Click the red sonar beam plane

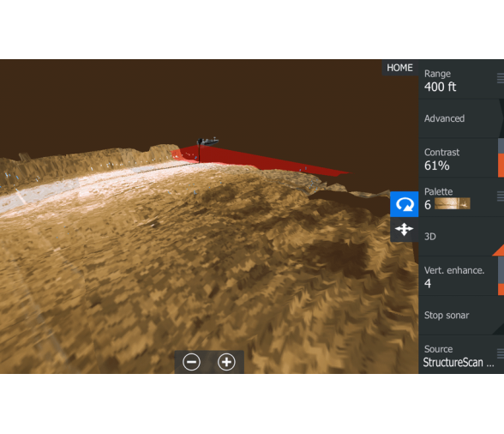tap(261, 160)
